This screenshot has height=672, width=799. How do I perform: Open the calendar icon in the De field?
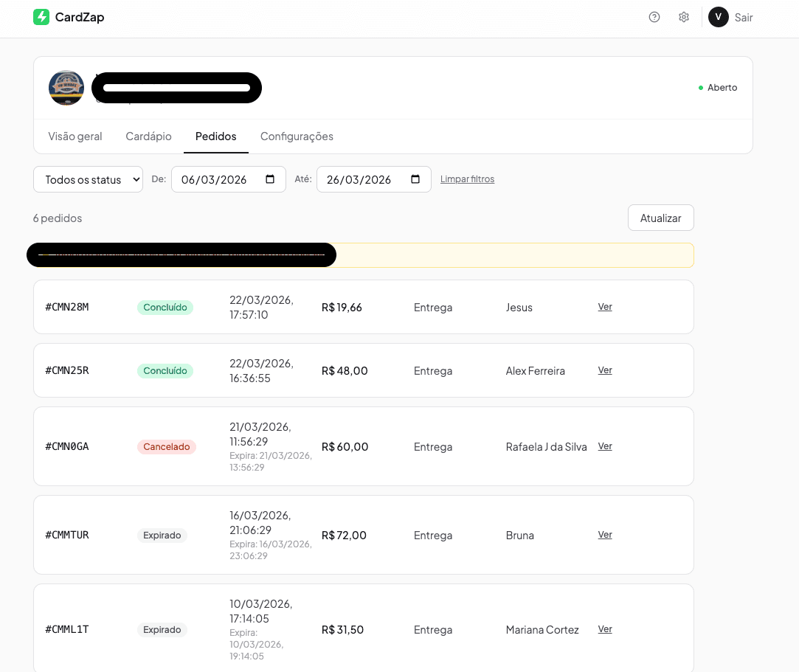[271, 179]
